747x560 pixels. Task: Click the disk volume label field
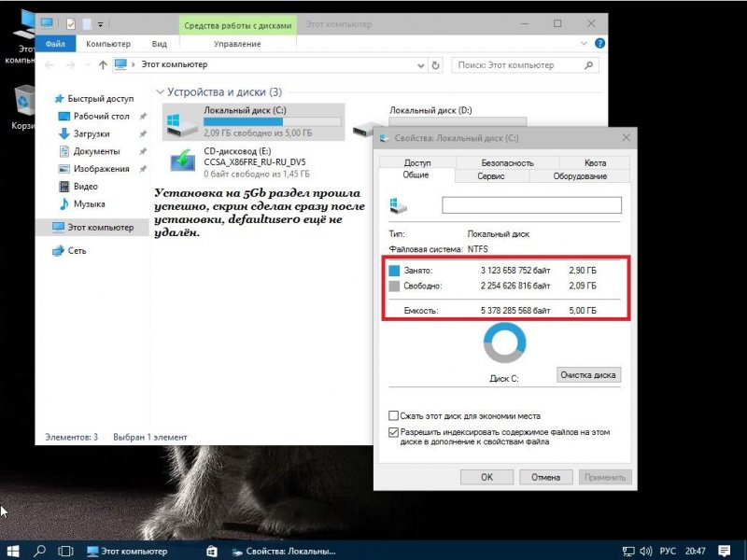[531, 205]
